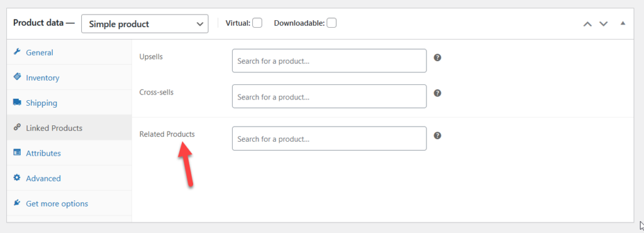Focus the Upsells product search field

pyautogui.click(x=330, y=61)
